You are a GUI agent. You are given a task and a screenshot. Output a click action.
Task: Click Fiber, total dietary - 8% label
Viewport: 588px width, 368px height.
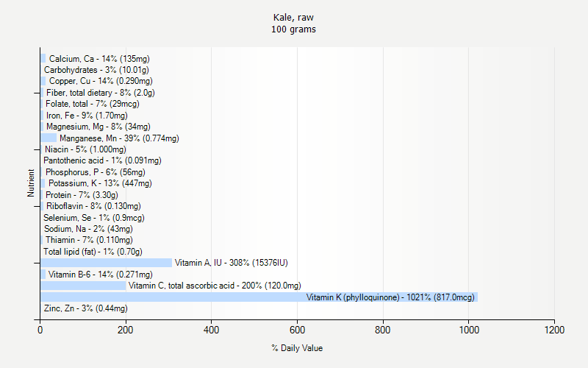point(101,93)
